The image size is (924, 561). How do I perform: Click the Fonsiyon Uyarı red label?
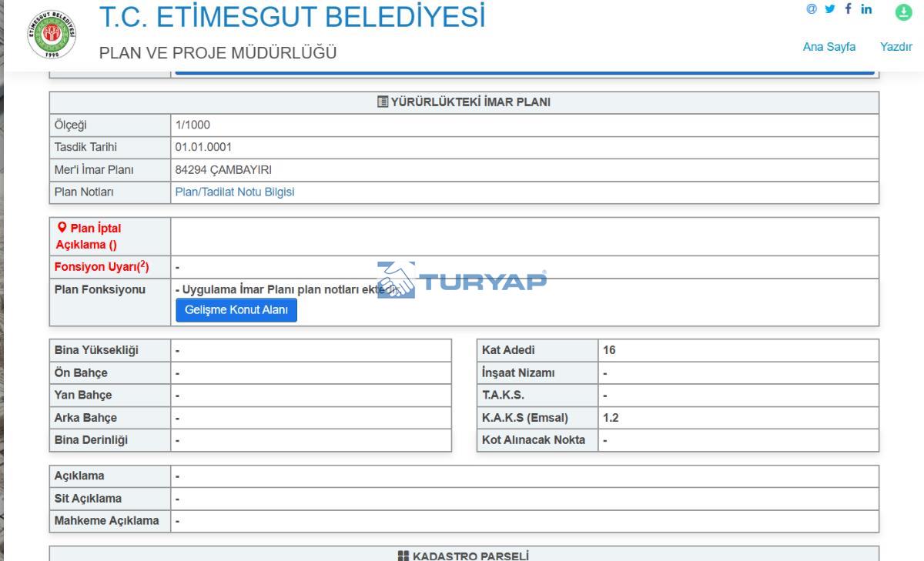click(101, 267)
